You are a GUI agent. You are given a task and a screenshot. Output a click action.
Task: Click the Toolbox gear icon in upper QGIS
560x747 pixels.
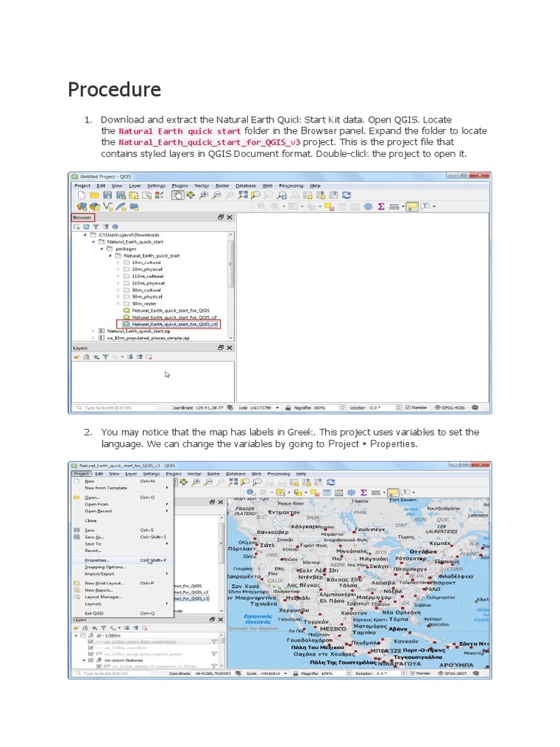(x=368, y=206)
